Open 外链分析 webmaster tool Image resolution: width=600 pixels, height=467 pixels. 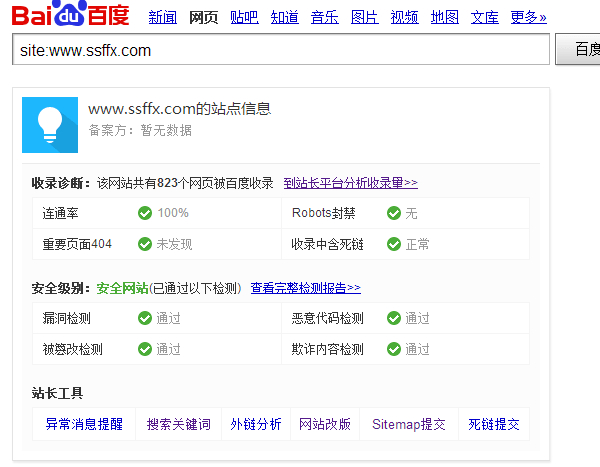point(256,424)
